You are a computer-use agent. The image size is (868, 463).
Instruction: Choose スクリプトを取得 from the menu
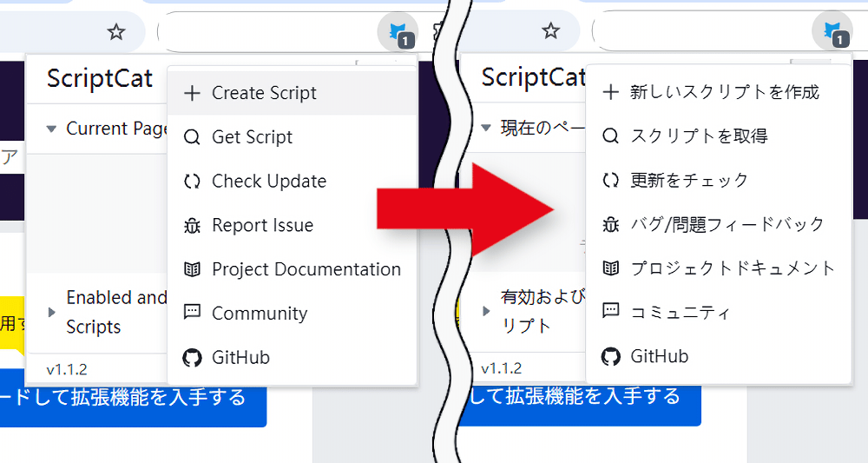click(719, 136)
